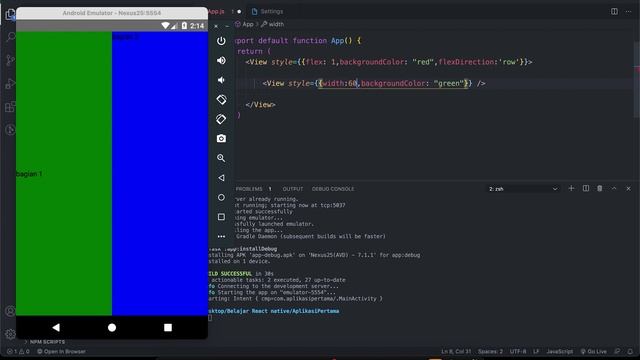Split the editor to the right
This screenshot has width=640, height=360.
click(x=614, y=11)
